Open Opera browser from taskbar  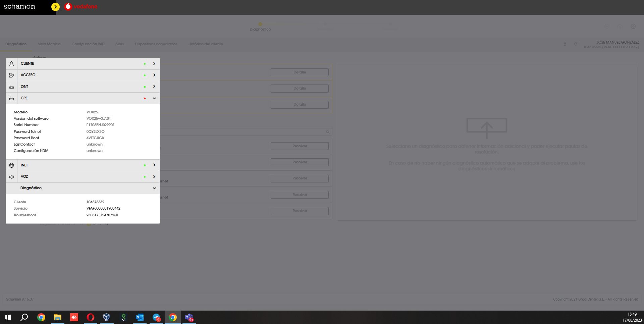91,317
